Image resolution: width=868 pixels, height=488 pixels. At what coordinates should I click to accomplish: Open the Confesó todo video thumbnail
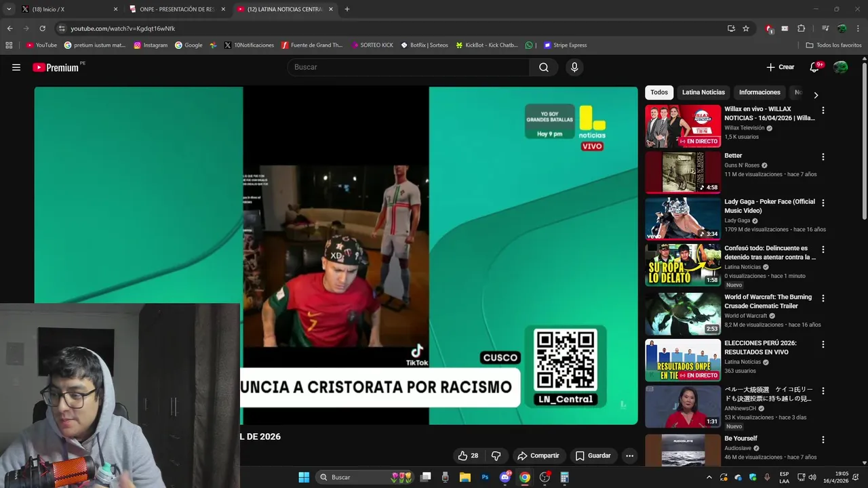[x=683, y=265]
